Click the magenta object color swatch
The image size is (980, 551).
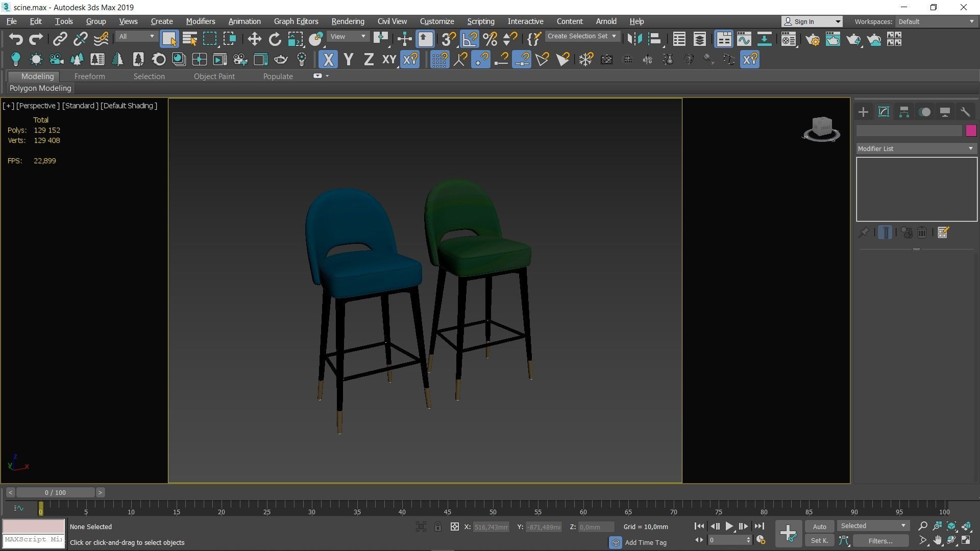[971, 131]
